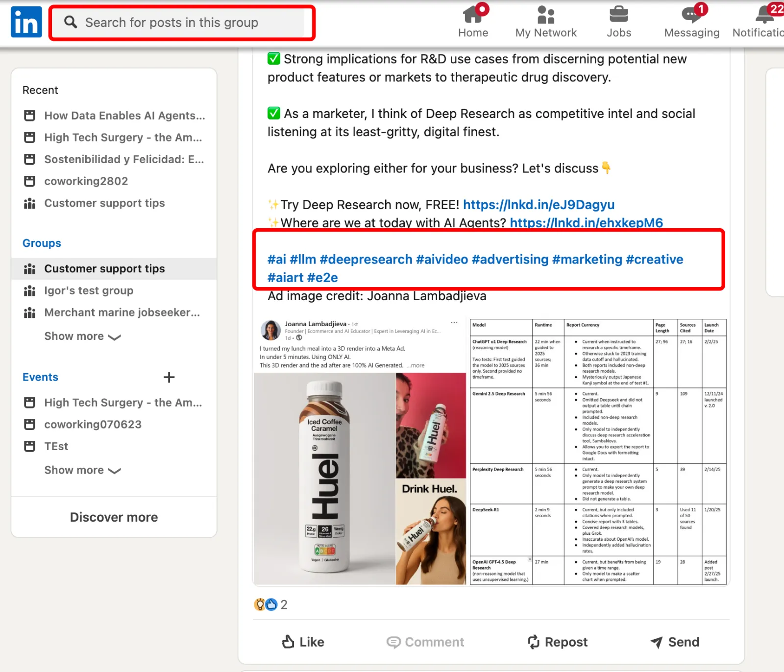The height and width of the screenshot is (672, 784).
Task: Expand Show more under Events
Action: (x=83, y=470)
